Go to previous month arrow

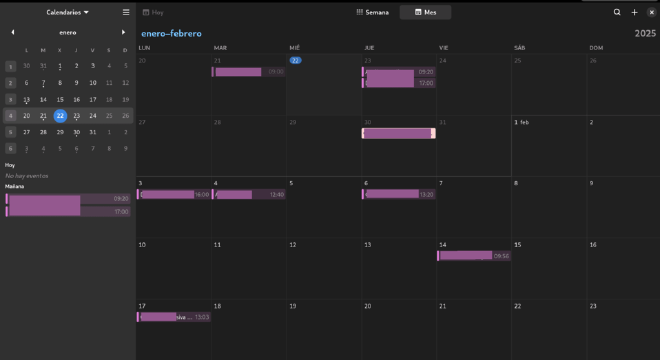tap(13, 32)
